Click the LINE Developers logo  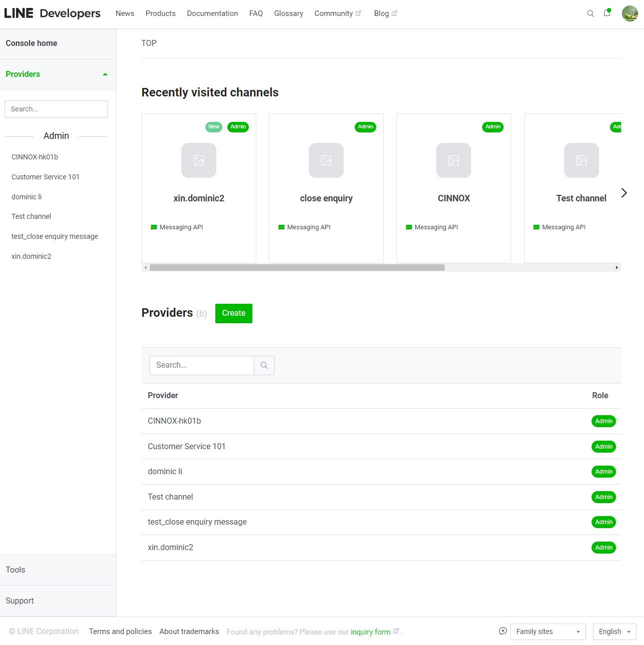click(52, 13)
